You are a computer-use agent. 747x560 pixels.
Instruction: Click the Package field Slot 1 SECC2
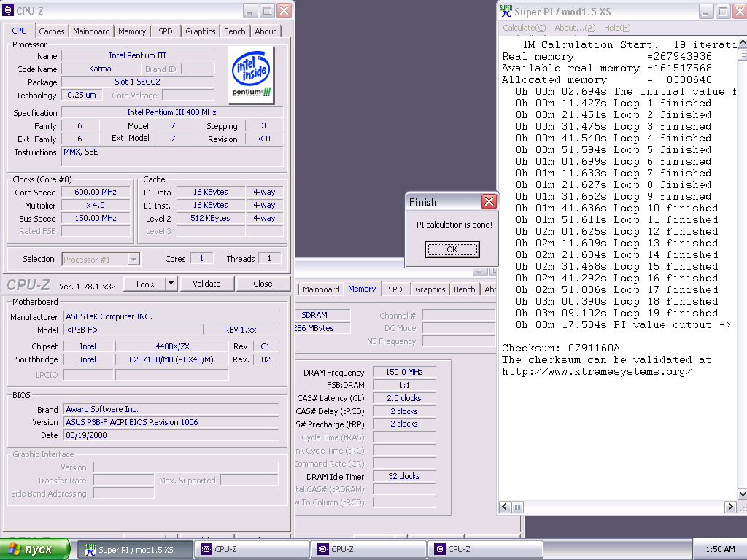137,82
